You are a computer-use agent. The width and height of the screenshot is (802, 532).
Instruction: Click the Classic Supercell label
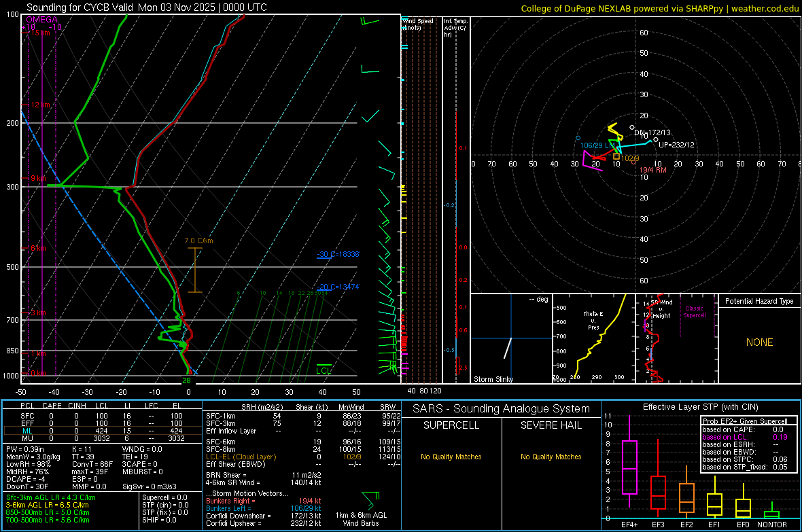point(695,312)
